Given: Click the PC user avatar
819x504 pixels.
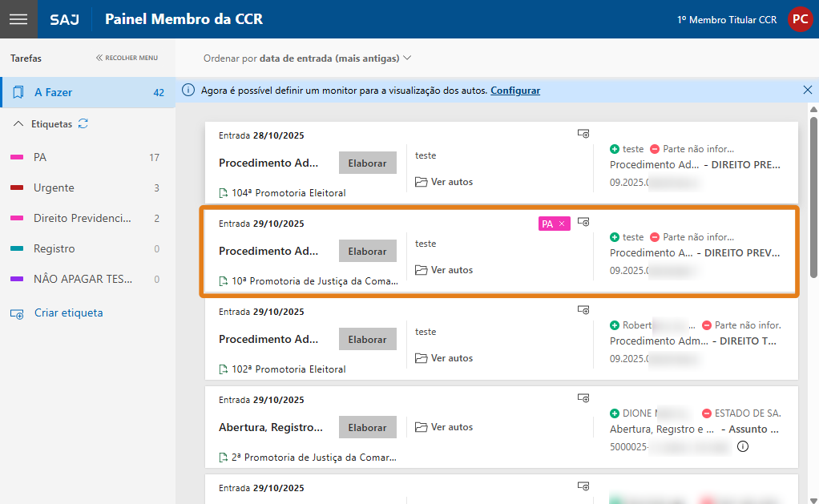Looking at the screenshot, I should [799, 19].
